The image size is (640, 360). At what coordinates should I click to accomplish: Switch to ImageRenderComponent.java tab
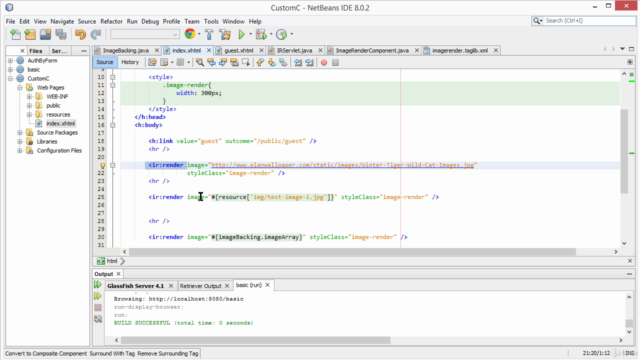tap(372, 50)
